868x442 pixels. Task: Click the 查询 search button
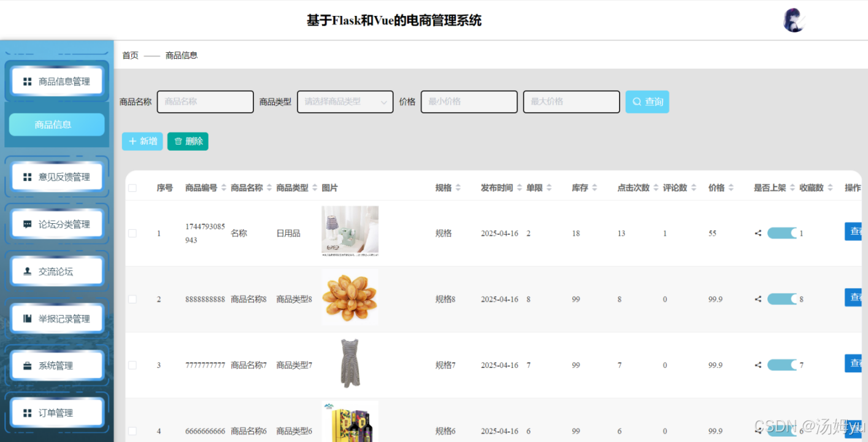point(647,102)
